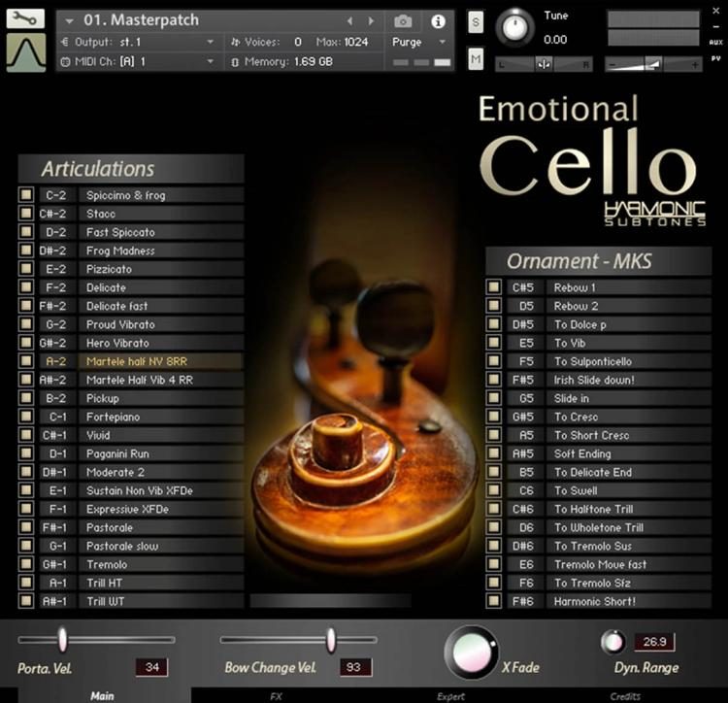Click the Tune knob
Screen dimensions: 728x703
(x=514, y=27)
